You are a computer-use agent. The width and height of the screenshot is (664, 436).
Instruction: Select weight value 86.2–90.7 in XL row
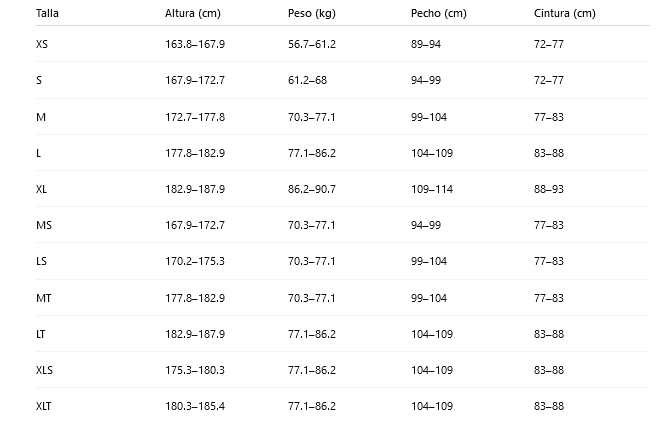click(x=312, y=189)
